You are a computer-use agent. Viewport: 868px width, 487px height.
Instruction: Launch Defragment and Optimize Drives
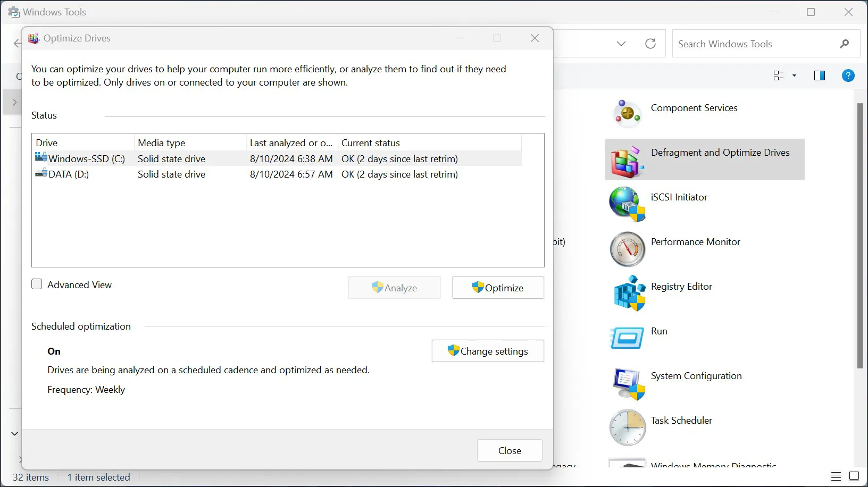click(x=720, y=153)
